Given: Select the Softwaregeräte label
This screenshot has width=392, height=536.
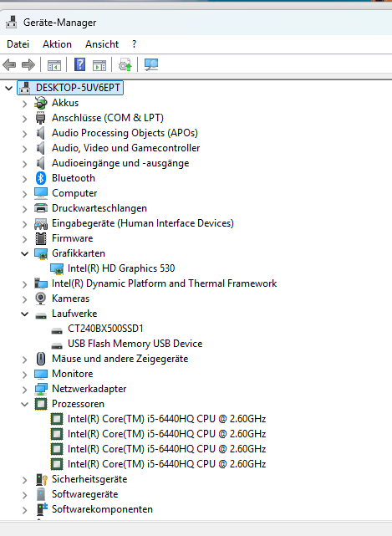Looking at the screenshot, I should [84, 494].
